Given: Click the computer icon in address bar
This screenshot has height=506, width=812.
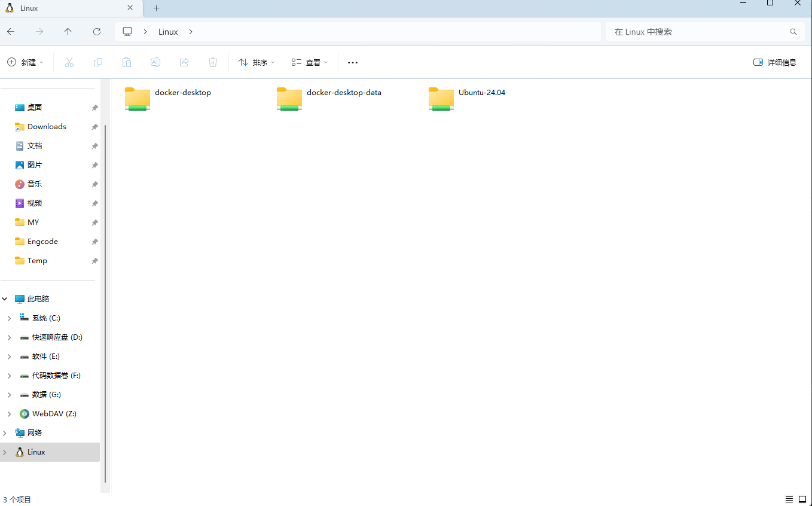Looking at the screenshot, I should [x=127, y=32].
